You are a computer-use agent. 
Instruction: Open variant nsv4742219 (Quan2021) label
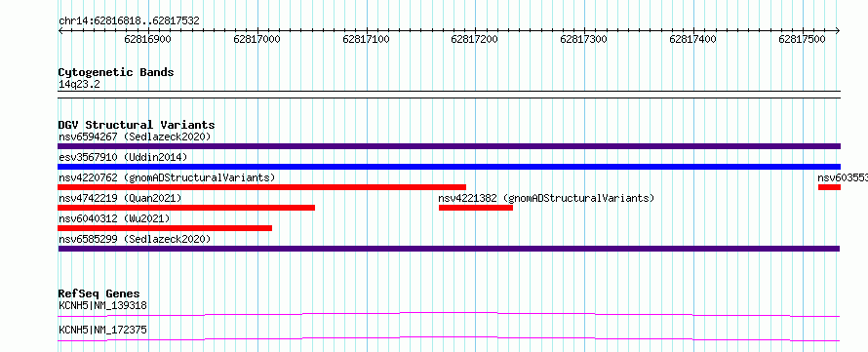tap(120, 198)
